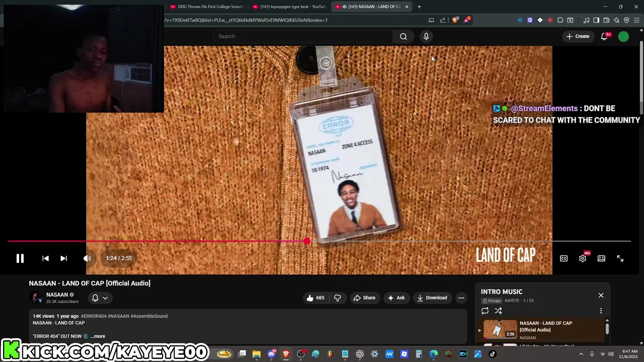Run search with the magnifier button
The image size is (644, 362).
click(x=404, y=36)
